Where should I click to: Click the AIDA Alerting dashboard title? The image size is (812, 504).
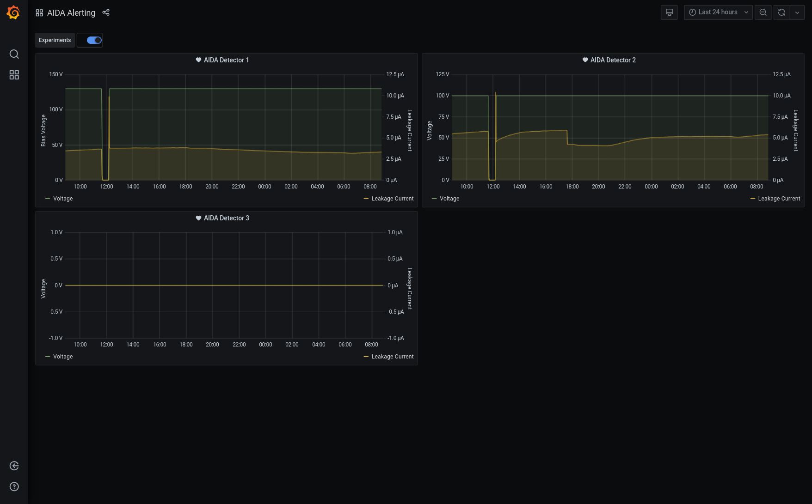pyautogui.click(x=71, y=13)
